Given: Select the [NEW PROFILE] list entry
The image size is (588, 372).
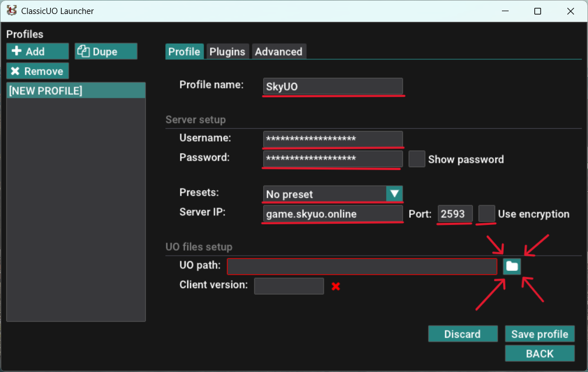Looking at the screenshot, I should (76, 91).
